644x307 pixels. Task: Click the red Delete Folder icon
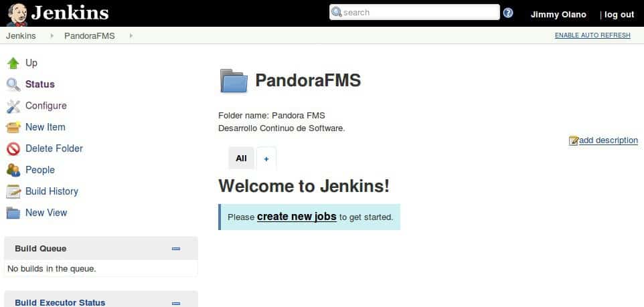tap(13, 149)
